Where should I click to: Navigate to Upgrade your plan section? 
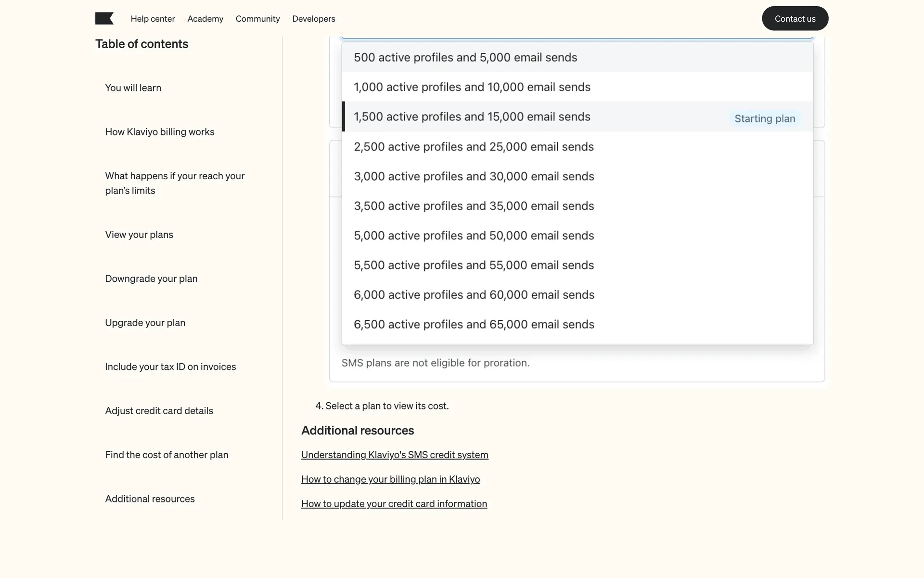(145, 323)
